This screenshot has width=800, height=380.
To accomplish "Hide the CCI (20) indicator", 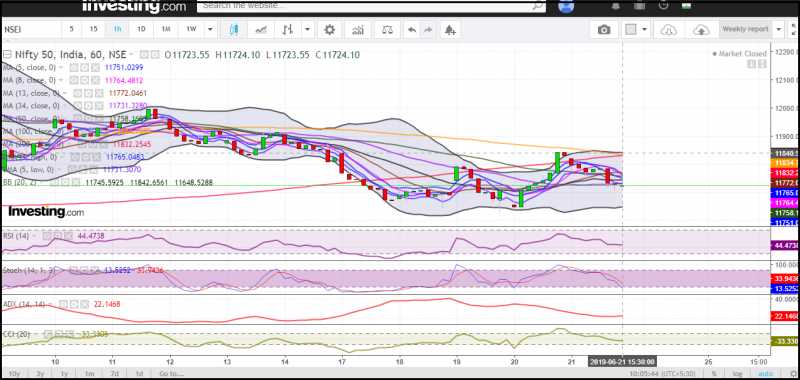I will pos(48,335).
